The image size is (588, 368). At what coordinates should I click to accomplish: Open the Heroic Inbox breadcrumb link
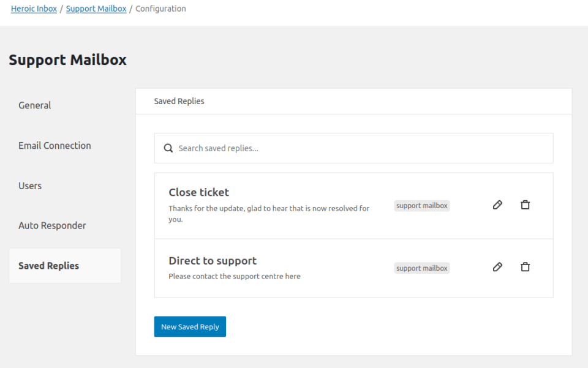click(x=34, y=8)
